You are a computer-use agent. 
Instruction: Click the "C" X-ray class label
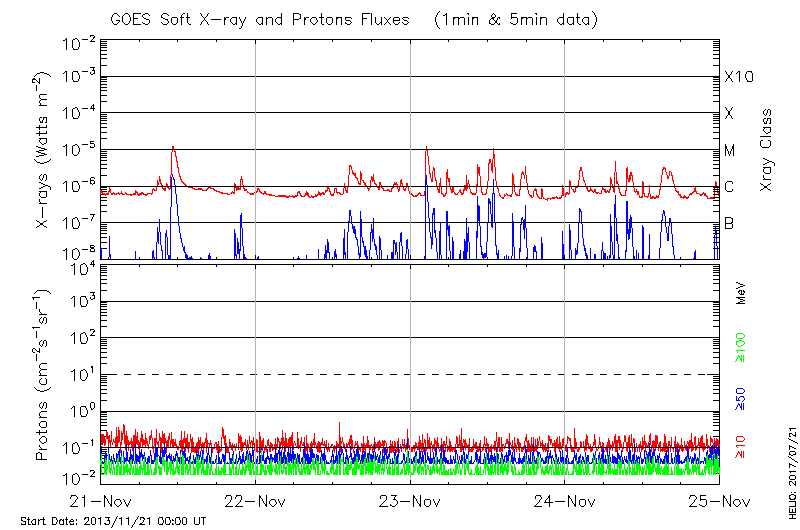pyautogui.click(x=729, y=187)
